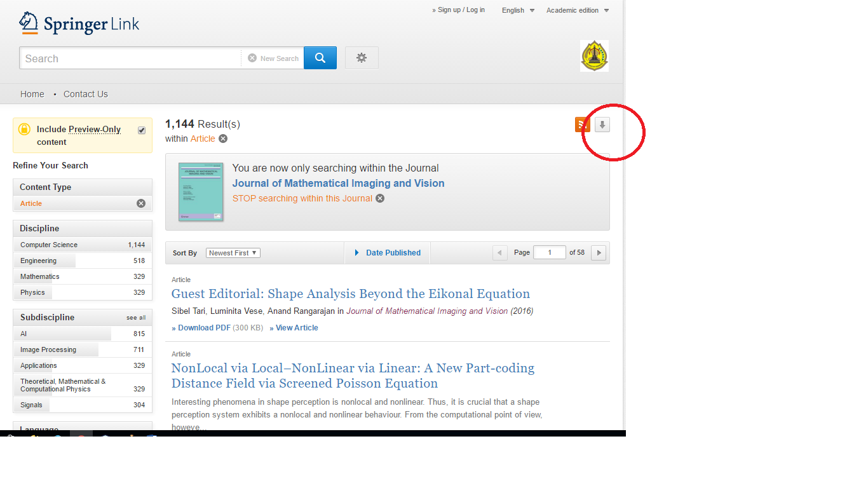This screenshot has width=868, height=488.
Task: Open the search options gear icon
Action: point(361,57)
